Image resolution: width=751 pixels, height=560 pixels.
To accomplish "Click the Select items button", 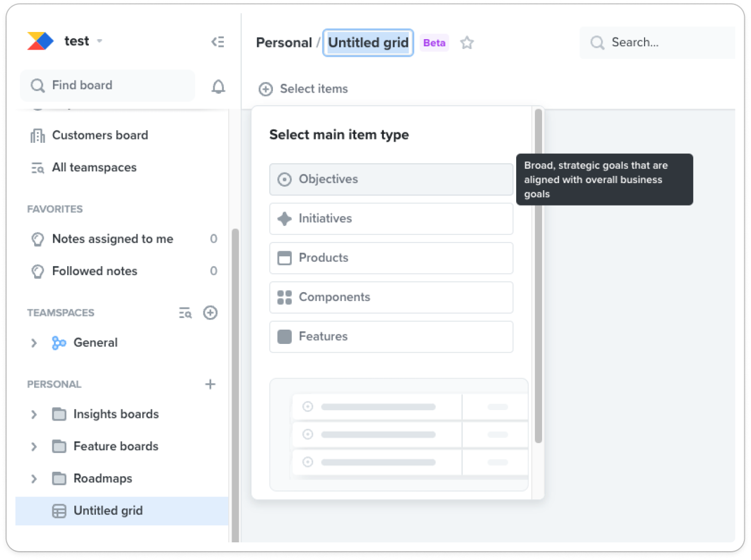I will coord(303,89).
